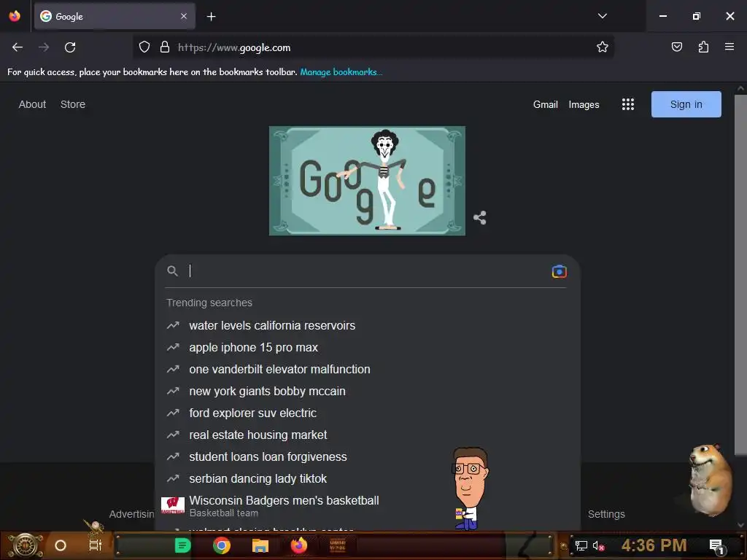Viewport: 747px width, 560px height.
Task: Click the Google Doodle image
Action: [367, 181]
